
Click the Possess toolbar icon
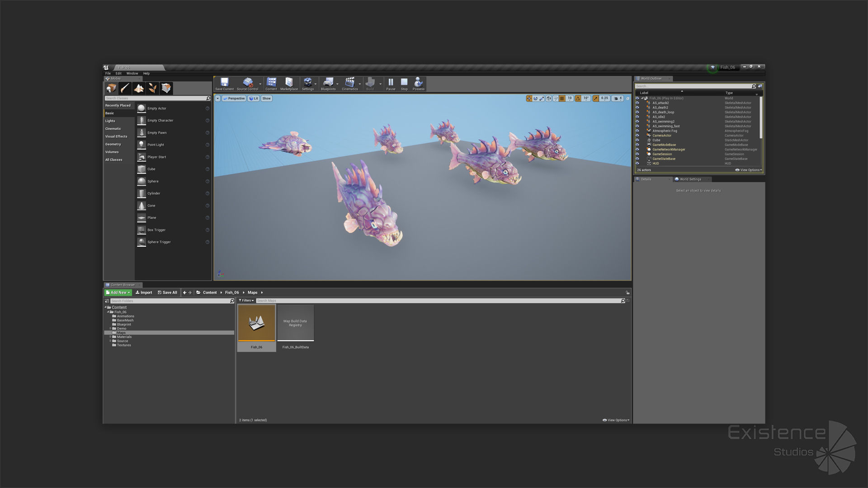(419, 84)
